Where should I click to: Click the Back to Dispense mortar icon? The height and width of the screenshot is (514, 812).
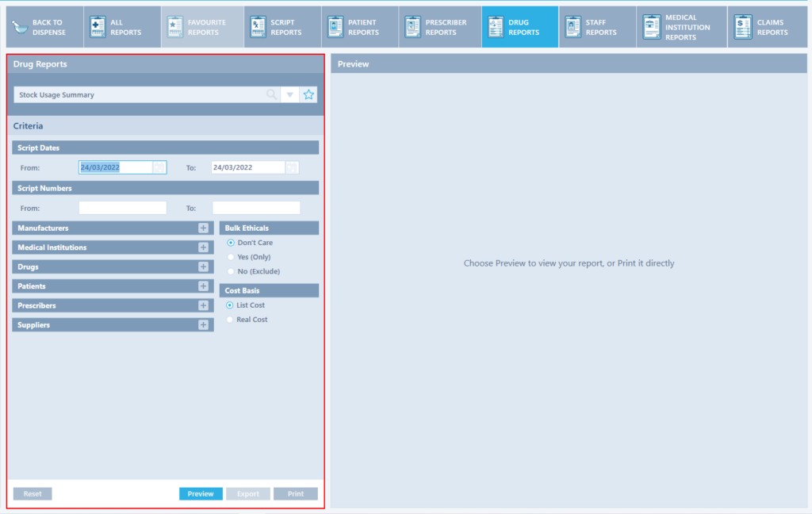[x=19, y=27]
